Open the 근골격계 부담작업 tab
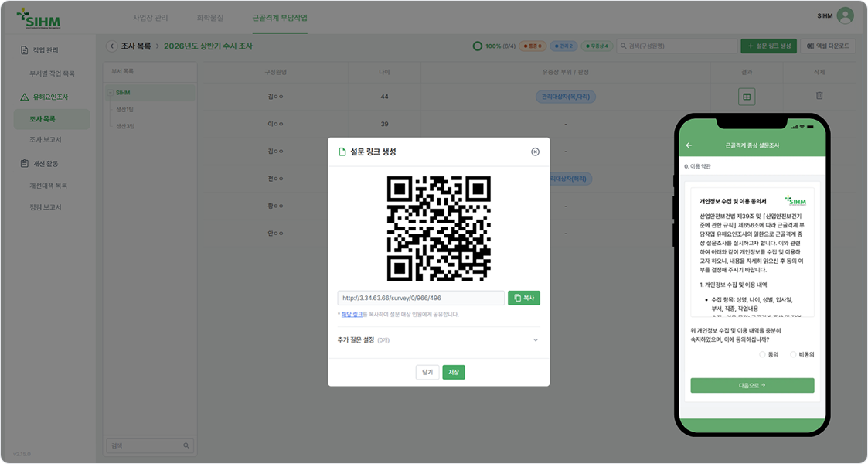Screen dimensions: 868x464 [x=280, y=18]
